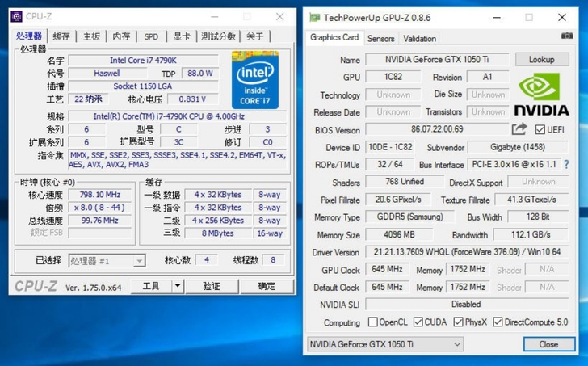588x366 pixels.
Task: Click the 41.3 GTexel/s texture fillrate value
Action: click(x=531, y=200)
